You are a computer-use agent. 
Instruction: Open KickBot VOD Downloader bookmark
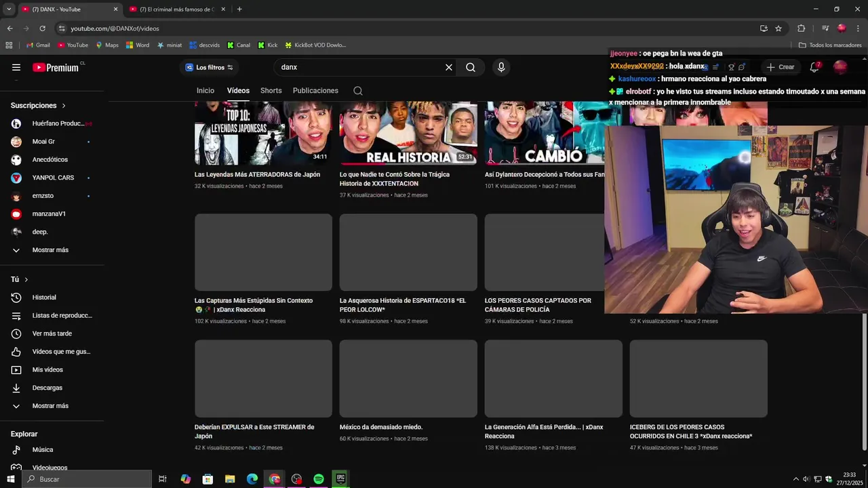point(315,45)
